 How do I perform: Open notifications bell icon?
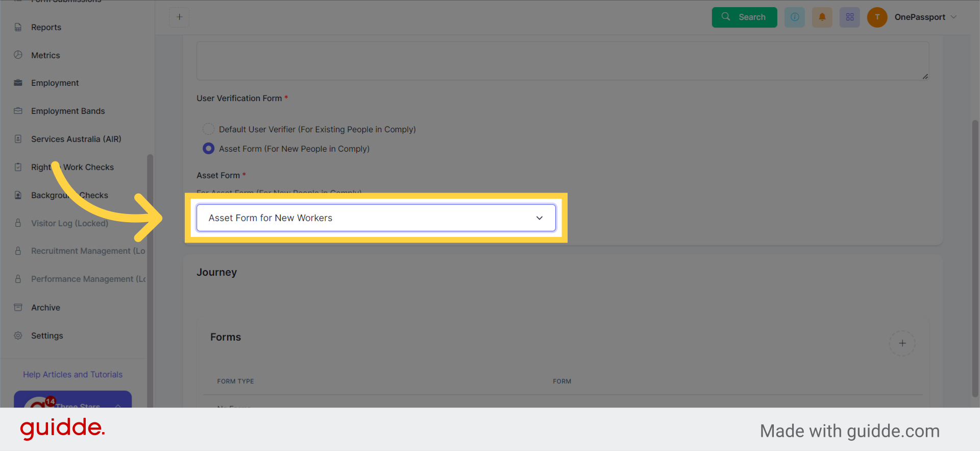pos(822,17)
